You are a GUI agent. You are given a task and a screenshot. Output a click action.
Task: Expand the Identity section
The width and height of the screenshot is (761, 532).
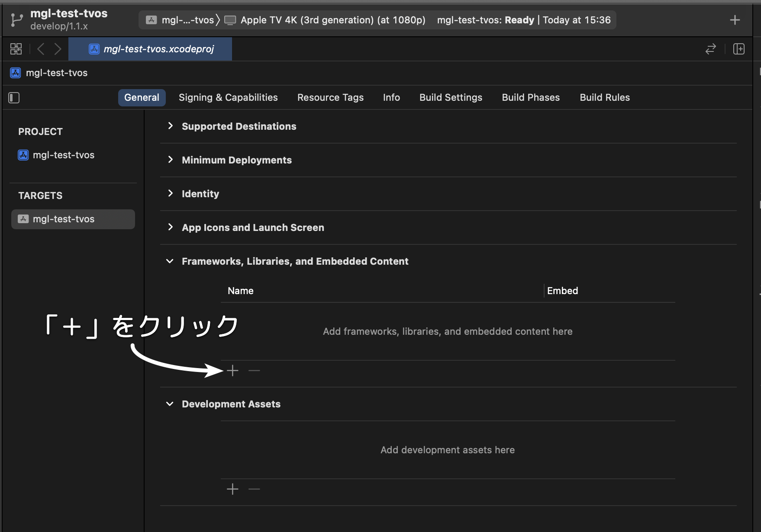tap(170, 193)
